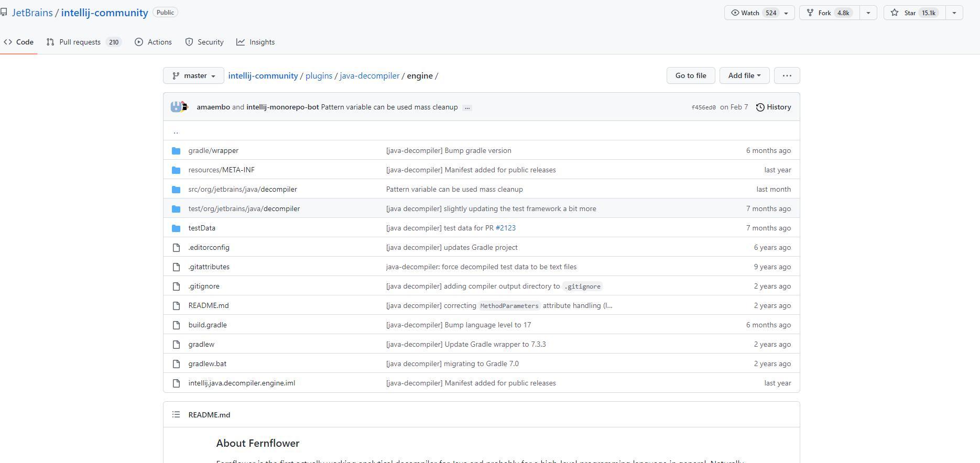The image size is (980, 463).
Task: Open the three-dots more options button
Action: tap(787, 75)
